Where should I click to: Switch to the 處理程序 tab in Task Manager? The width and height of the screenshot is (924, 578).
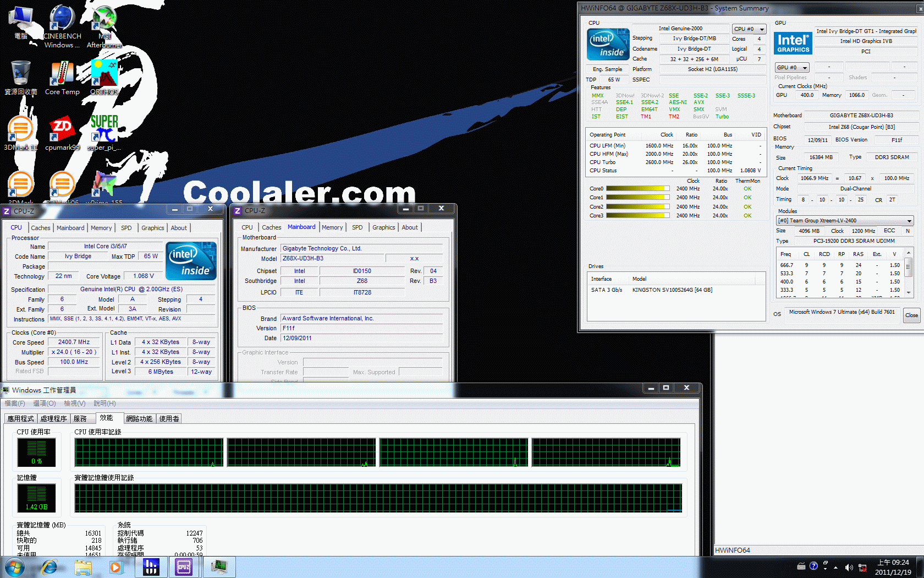pos(54,419)
